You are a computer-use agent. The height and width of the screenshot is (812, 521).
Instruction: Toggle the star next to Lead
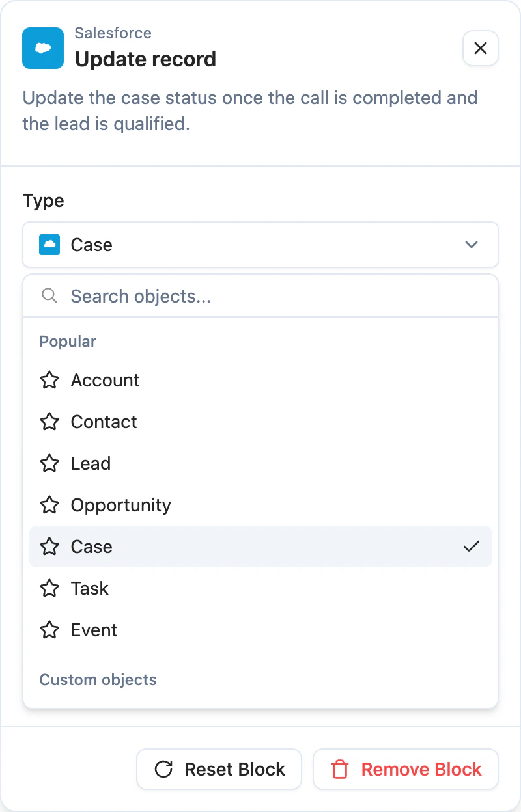[49, 463]
